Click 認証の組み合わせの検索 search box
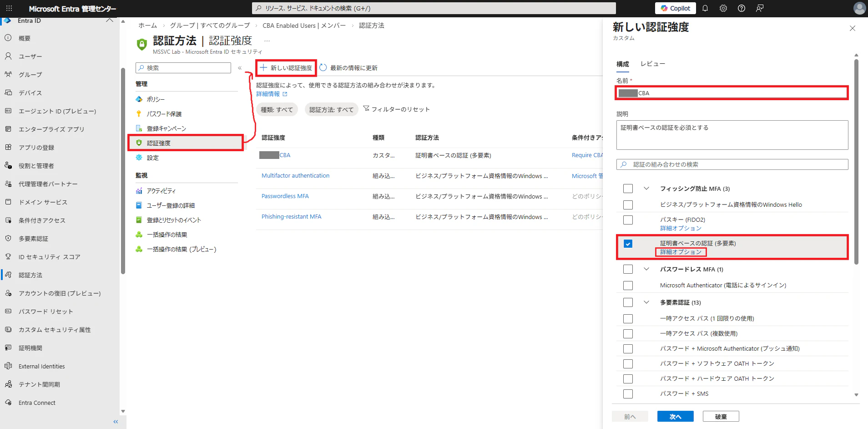 point(732,164)
